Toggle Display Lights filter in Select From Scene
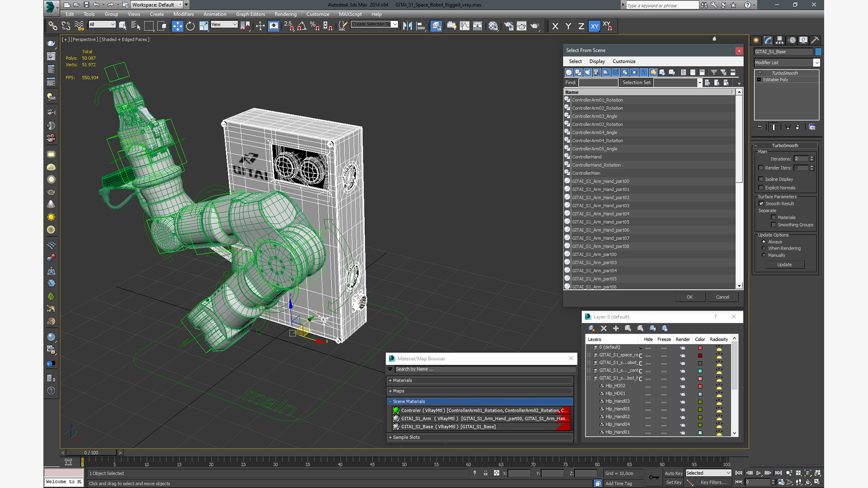Image resolution: width=868 pixels, height=488 pixels. 588,72
